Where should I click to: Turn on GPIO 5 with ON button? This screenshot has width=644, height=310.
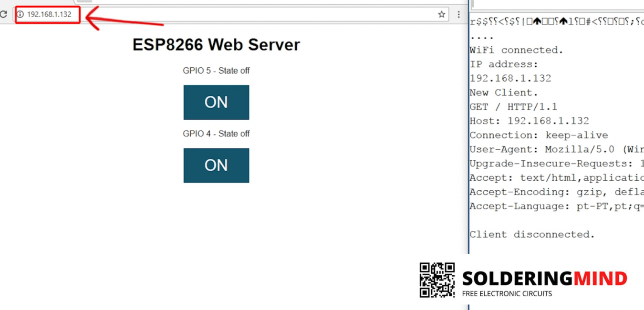click(216, 102)
